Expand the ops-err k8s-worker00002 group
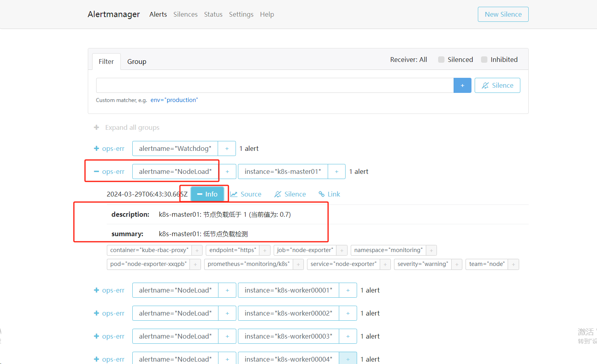Image resolution: width=597 pixels, height=364 pixels. (109, 313)
